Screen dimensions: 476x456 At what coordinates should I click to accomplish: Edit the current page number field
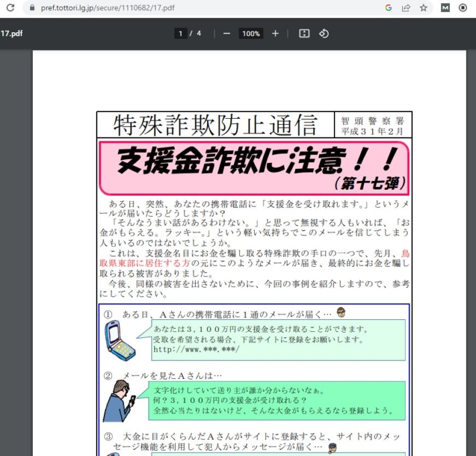coord(180,34)
